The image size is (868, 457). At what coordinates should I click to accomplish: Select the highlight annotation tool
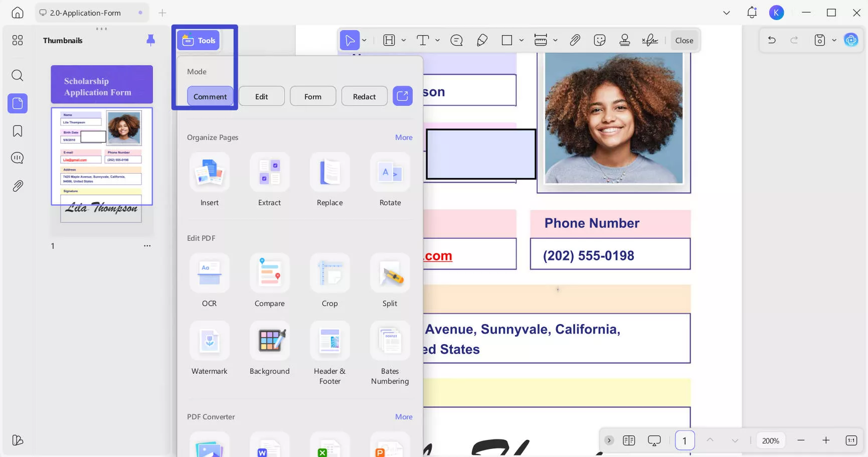click(x=389, y=40)
